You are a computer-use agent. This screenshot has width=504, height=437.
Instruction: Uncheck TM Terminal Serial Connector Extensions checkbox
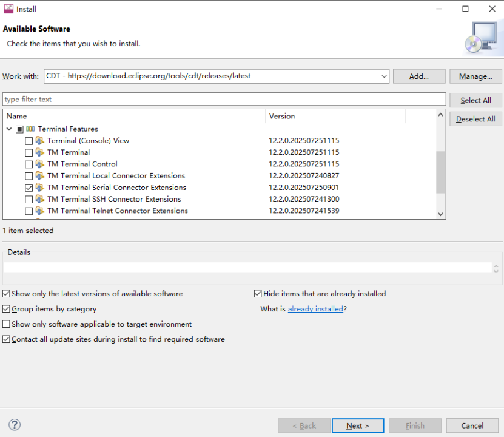tap(29, 188)
